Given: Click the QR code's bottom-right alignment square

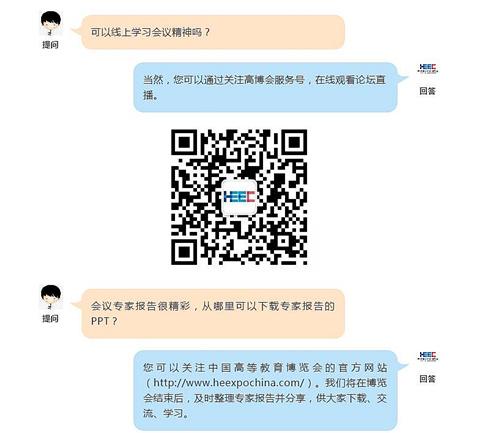Looking at the screenshot, I should [283, 241].
